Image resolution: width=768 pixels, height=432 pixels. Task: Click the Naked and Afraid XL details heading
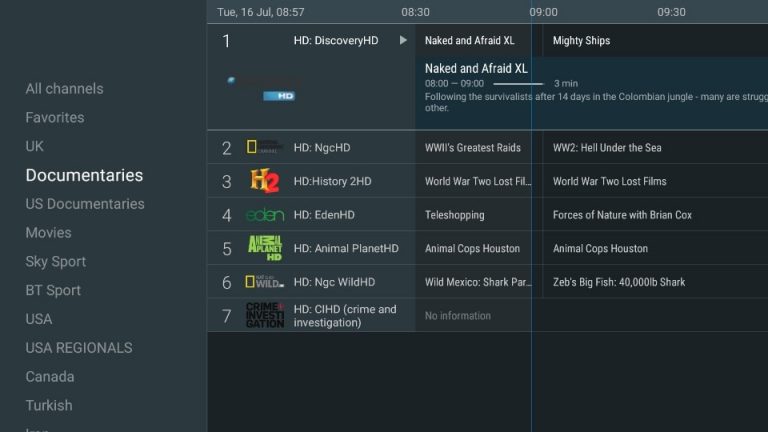[476, 69]
